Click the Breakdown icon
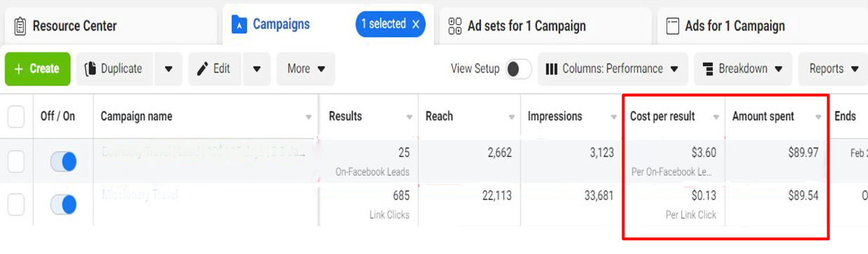The width and height of the screenshot is (868, 254). coord(708,69)
